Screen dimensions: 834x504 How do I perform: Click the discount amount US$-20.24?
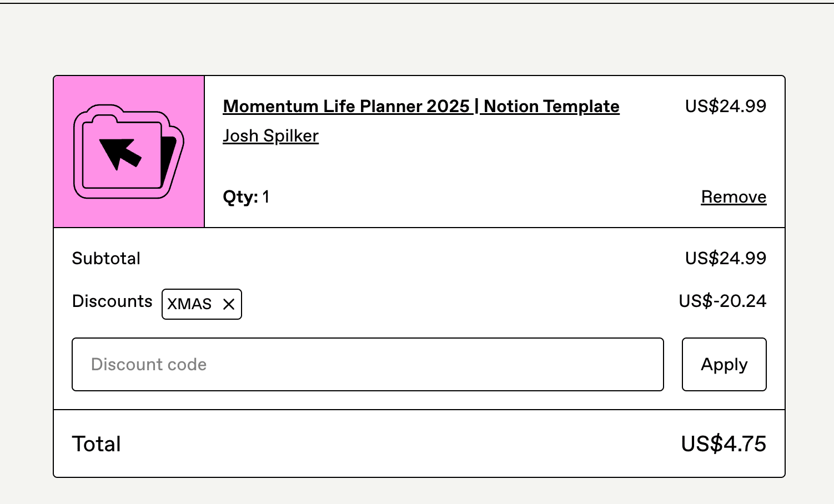[722, 301]
